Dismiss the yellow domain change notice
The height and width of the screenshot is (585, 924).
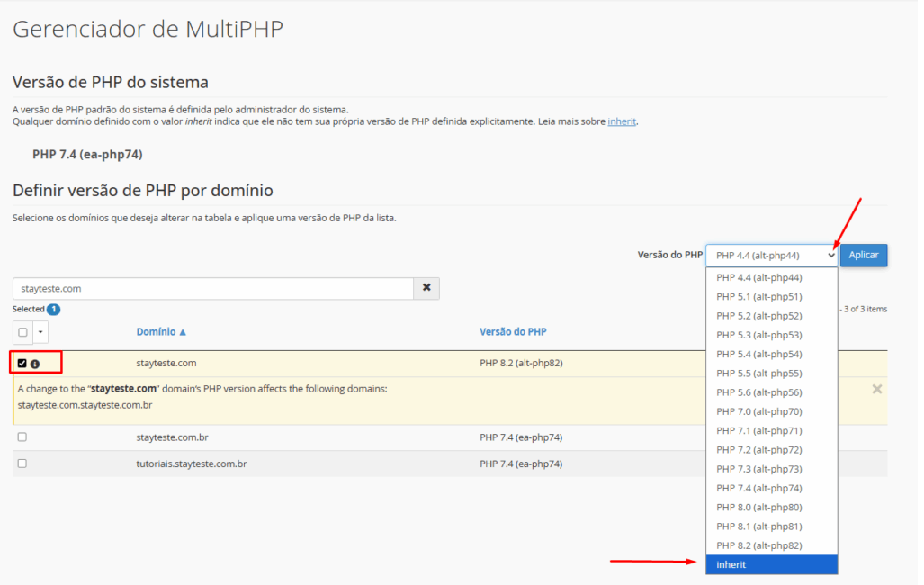[876, 389]
